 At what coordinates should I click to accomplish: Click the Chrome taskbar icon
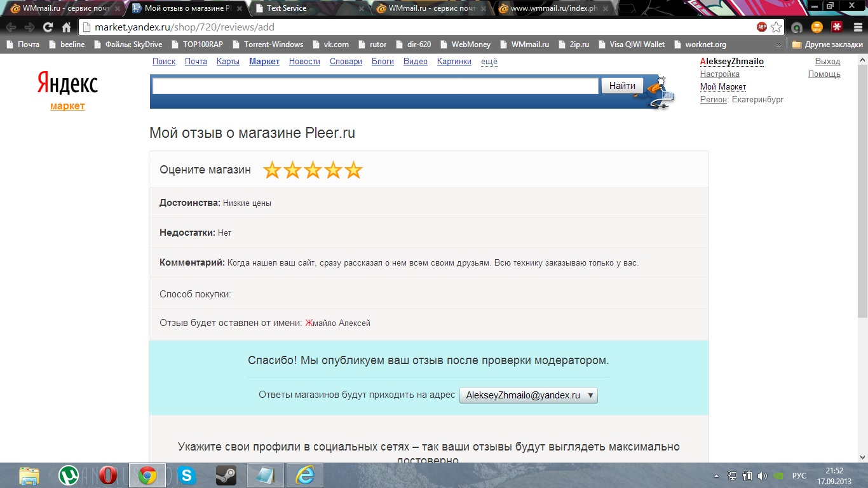(x=147, y=475)
